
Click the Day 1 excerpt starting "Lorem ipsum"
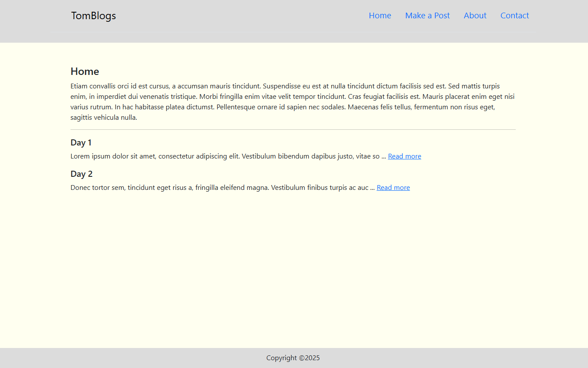click(225, 156)
